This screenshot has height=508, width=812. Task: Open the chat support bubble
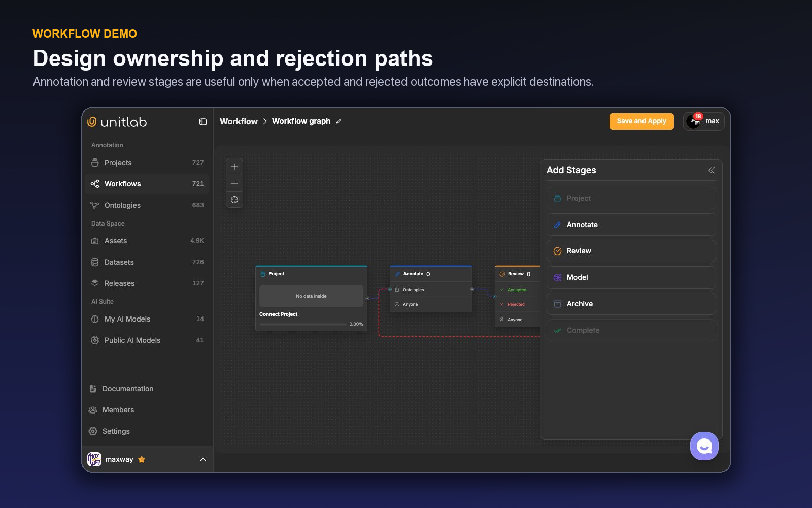click(704, 446)
